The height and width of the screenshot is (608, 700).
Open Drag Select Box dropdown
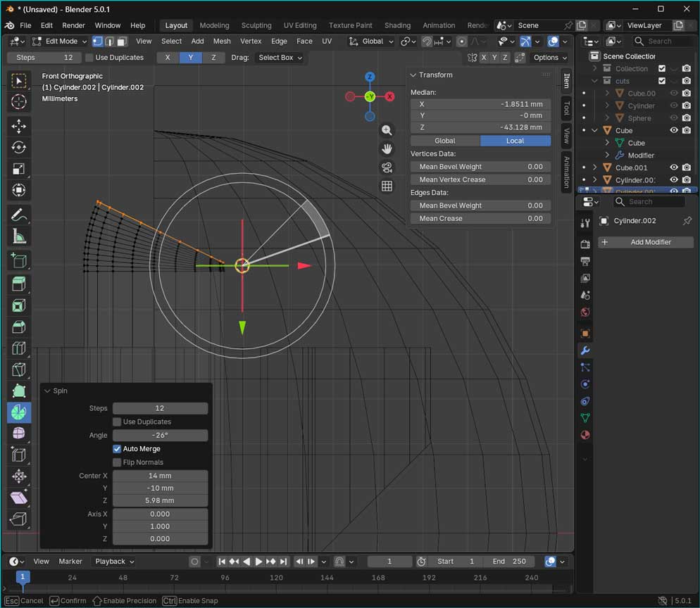click(x=280, y=58)
